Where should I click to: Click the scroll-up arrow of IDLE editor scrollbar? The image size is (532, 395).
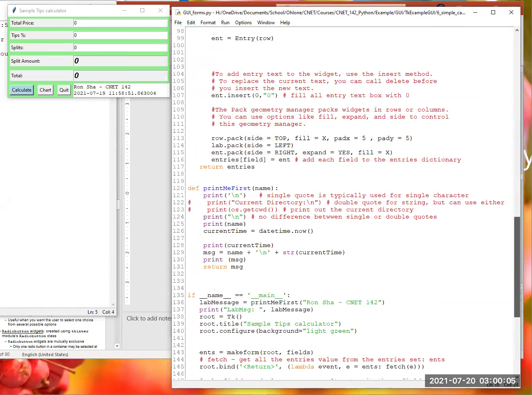(517, 30)
